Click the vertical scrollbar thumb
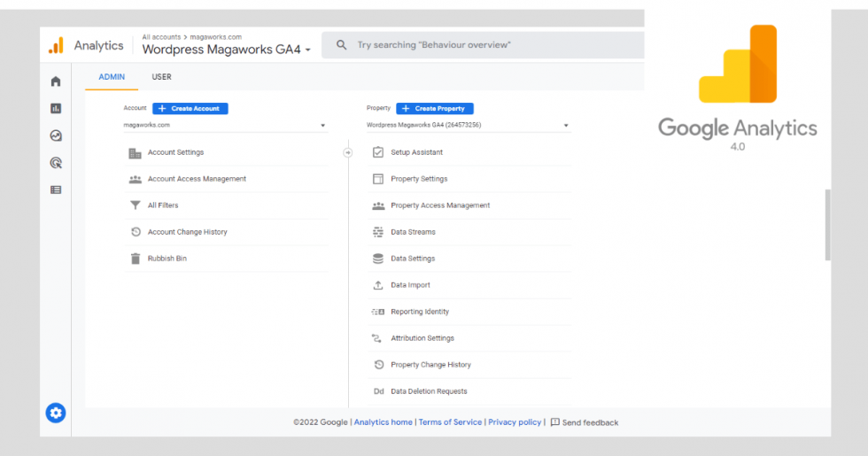Screen dimensions: 868x456 click(x=827, y=225)
